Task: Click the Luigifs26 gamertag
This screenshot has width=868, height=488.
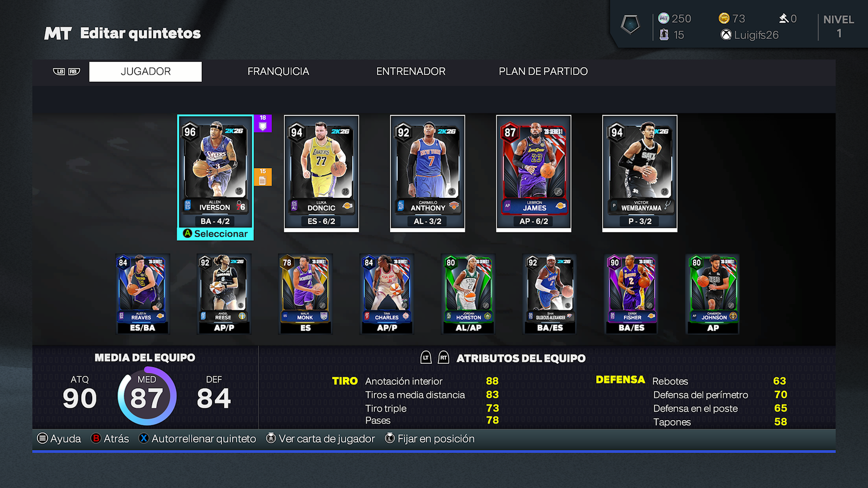Action: click(756, 35)
